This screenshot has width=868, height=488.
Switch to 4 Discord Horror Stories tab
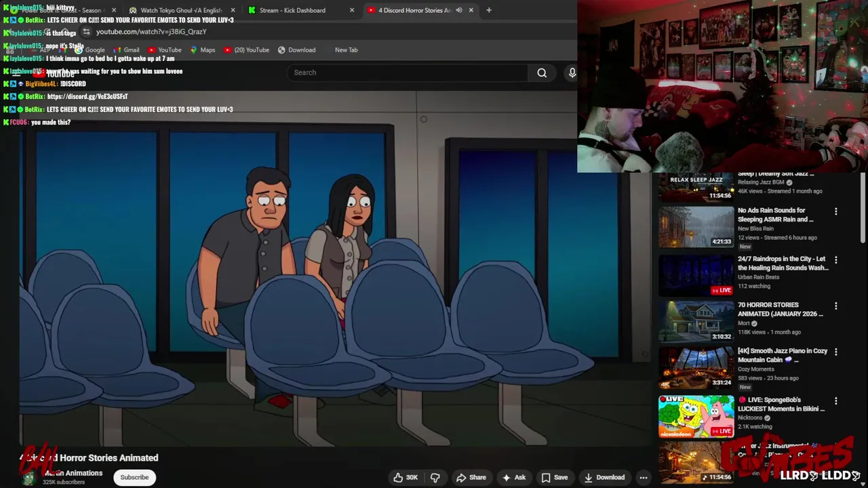[414, 10]
